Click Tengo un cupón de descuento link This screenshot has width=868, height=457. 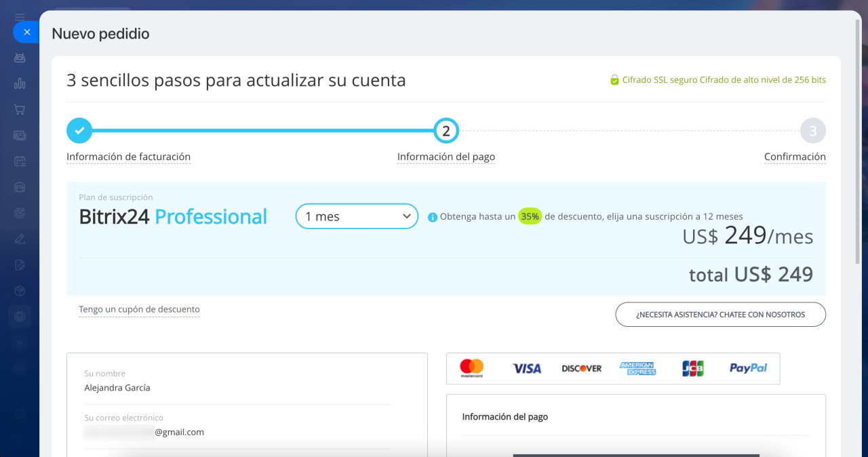139,309
